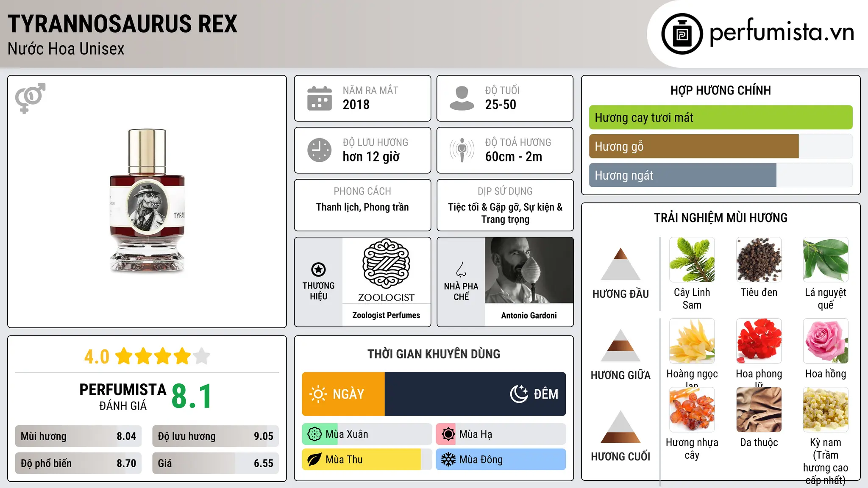Open the Antonio Gardoni perfumer photo
This screenshot has width=868, height=488.
[529, 270]
